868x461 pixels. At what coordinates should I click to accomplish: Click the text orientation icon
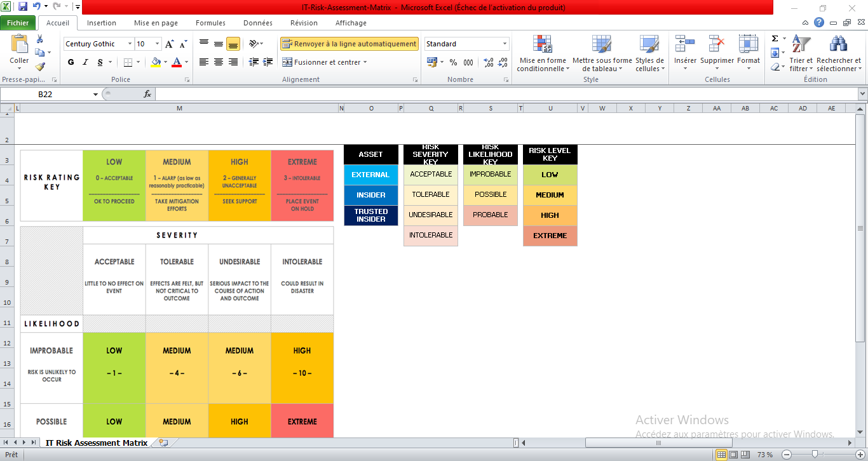coord(254,44)
